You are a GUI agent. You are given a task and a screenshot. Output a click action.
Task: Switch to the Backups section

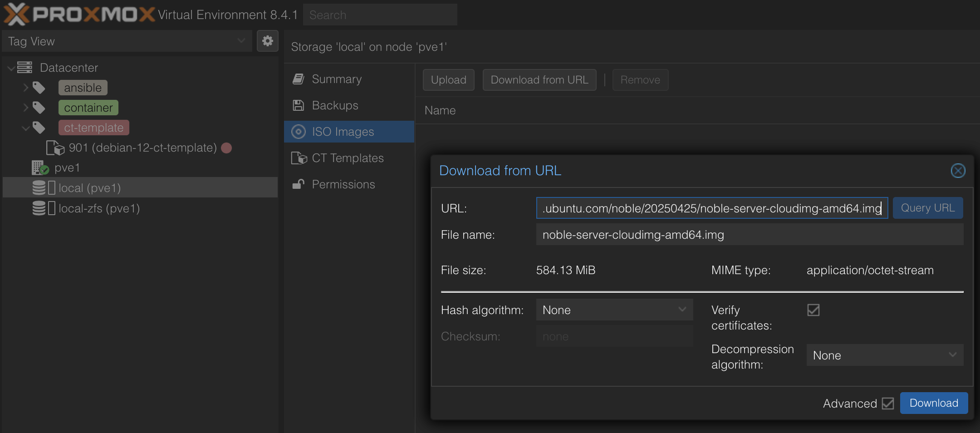point(335,105)
